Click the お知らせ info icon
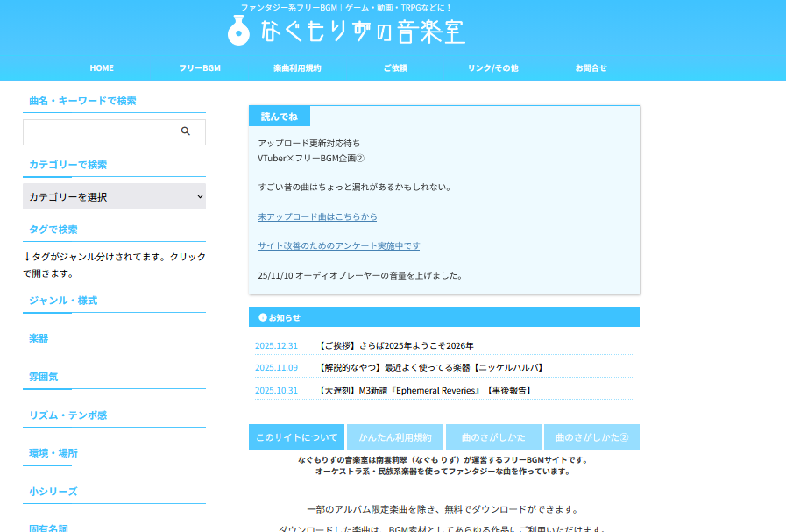786x532 pixels. pos(262,317)
